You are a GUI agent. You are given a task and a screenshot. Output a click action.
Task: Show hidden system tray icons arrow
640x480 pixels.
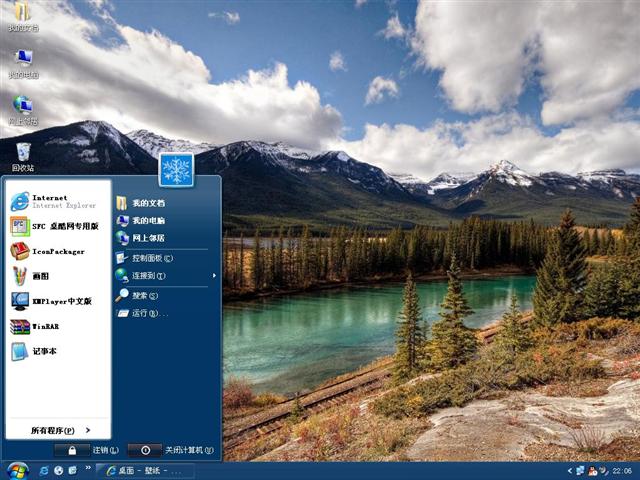(571, 470)
